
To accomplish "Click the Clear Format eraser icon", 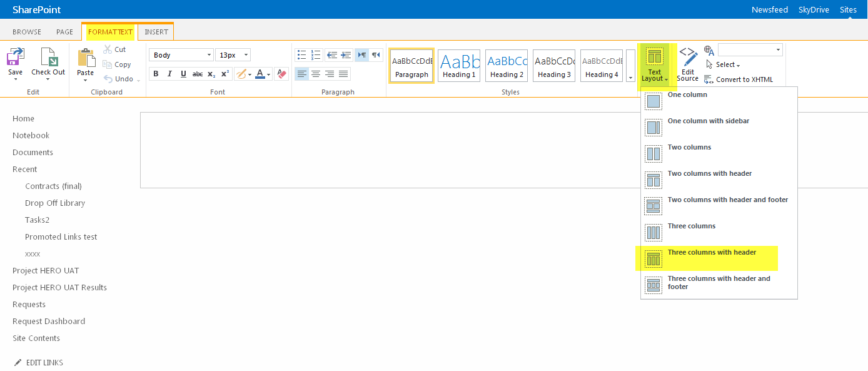I will click(281, 74).
